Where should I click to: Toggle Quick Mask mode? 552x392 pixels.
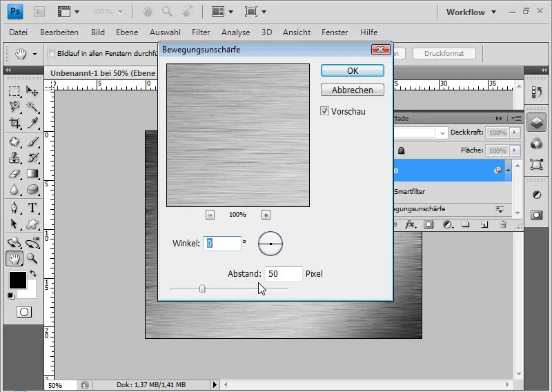24,312
